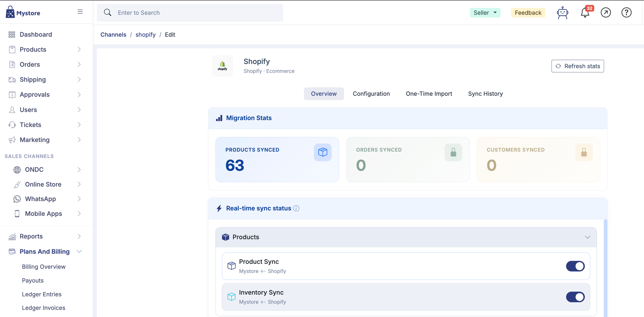Click the Products Synced box icon
The width and height of the screenshot is (644, 317).
tap(323, 152)
